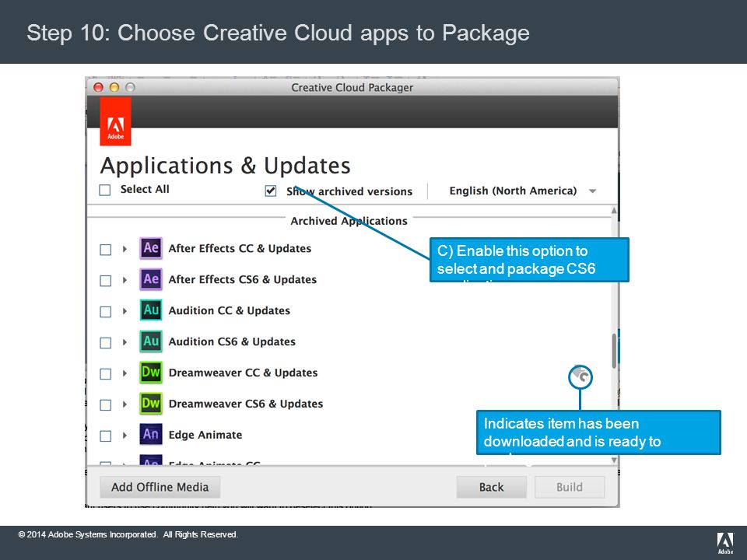Click the red Adobe logo in header
Screen dimensions: 747x560
pyautogui.click(x=115, y=121)
